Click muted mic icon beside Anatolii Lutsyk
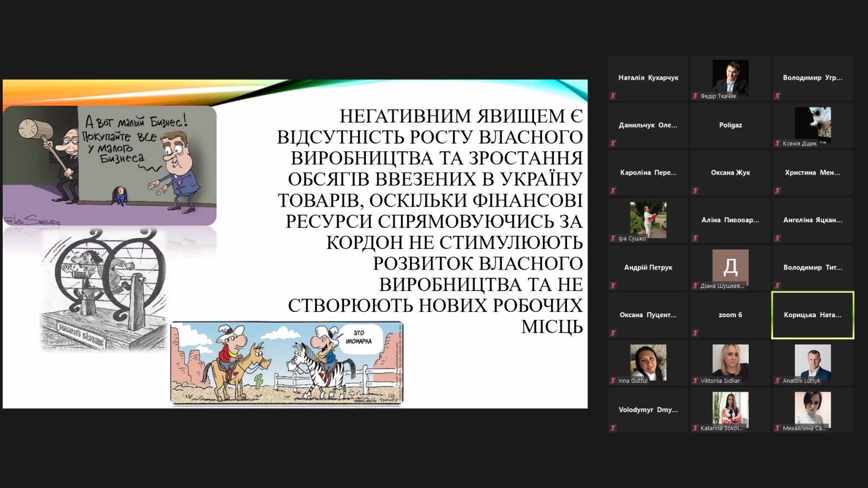Screen dimensions: 868x488 (777, 381)
